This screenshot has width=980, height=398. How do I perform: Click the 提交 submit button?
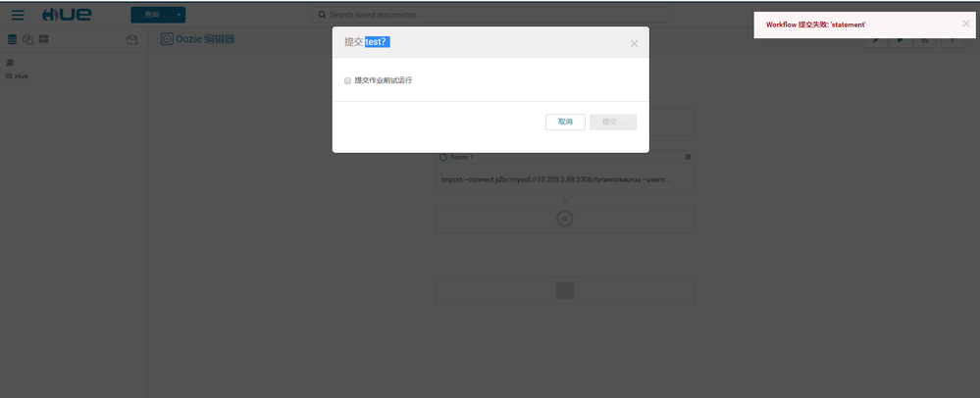tap(613, 122)
